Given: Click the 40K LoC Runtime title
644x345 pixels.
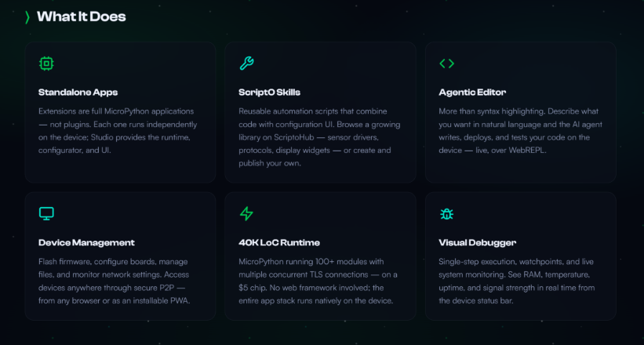Looking at the screenshot, I should (x=279, y=242).
